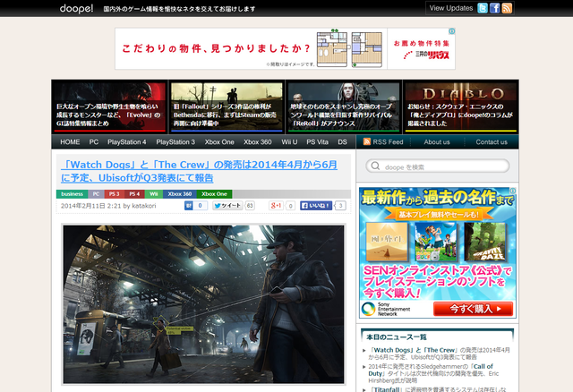The width and height of the screenshot is (573, 392).
Task: Open the PlayStation 3 menu item
Action: click(x=175, y=142)
